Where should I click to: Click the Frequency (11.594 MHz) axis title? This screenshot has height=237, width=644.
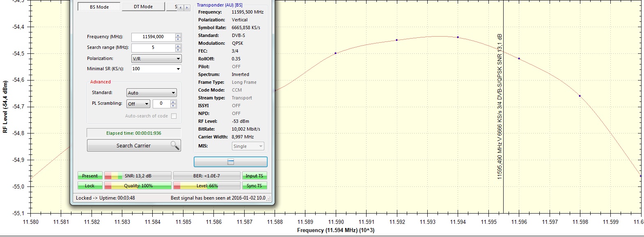click(336, 230)
